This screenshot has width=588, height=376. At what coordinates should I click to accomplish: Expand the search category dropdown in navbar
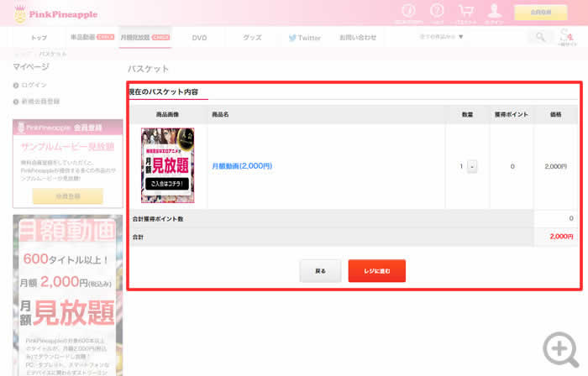tap(441, 37)
